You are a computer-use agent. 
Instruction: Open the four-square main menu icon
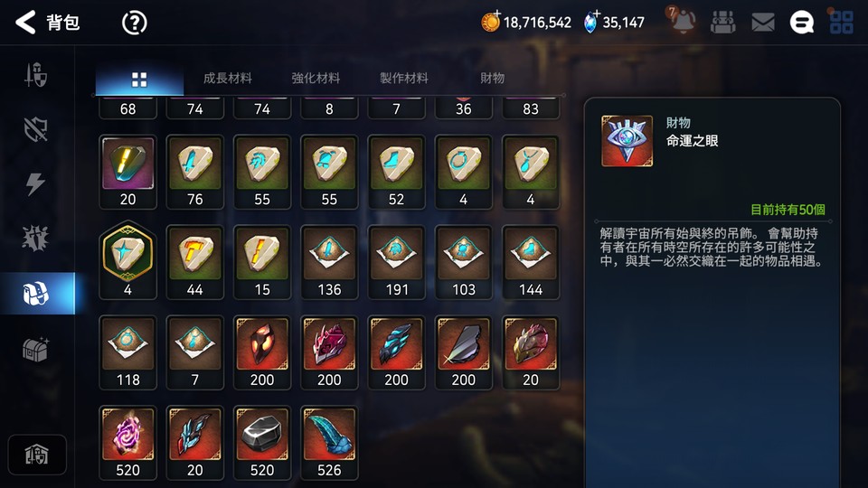pyautogui.click(x=842, y=22)
